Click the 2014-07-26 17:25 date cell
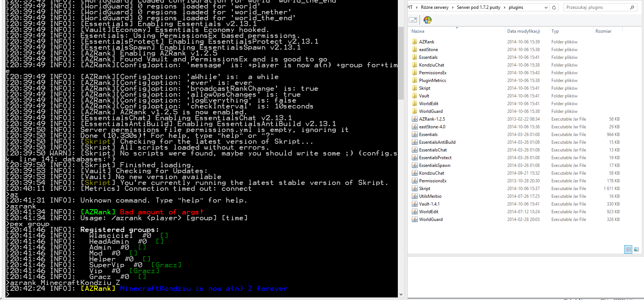Screen dimensions: 644x300 click(x=524, y=196)
